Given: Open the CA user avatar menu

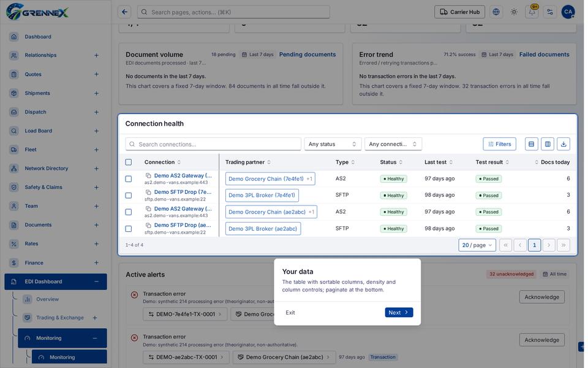Looking at the screenshot, I should click(568, 12).
